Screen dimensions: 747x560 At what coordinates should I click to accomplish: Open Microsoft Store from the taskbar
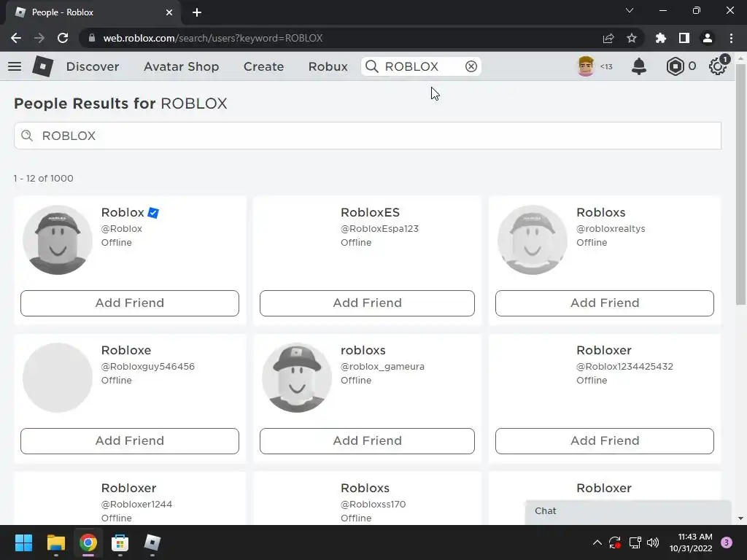(x=120, y=542)
